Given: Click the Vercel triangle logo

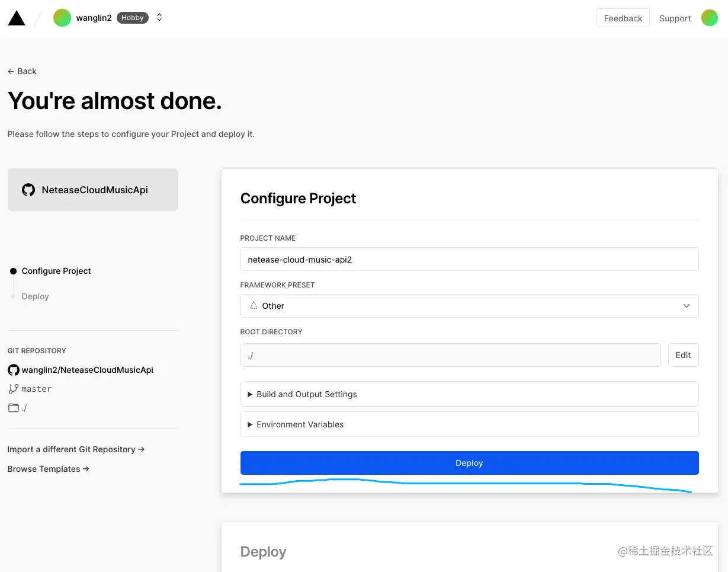Looking at the screenshot, I should point(17,18).
